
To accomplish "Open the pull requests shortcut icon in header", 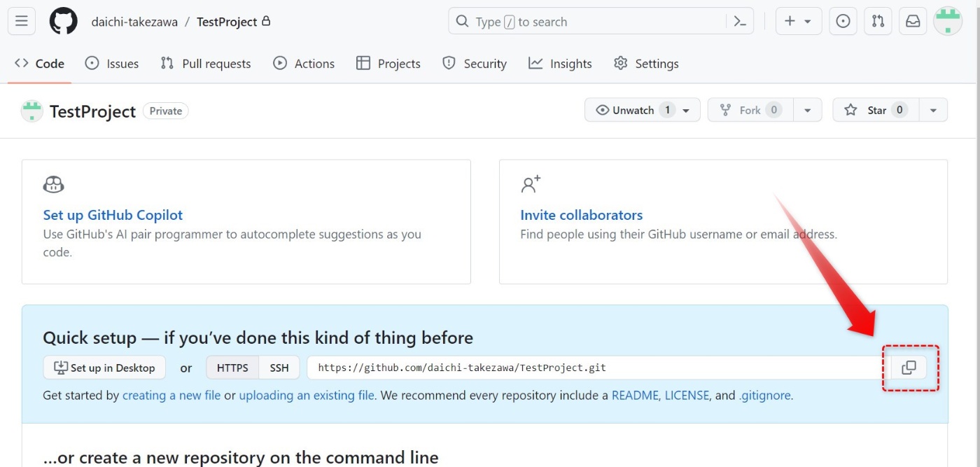I will click(x=878, y=21).
